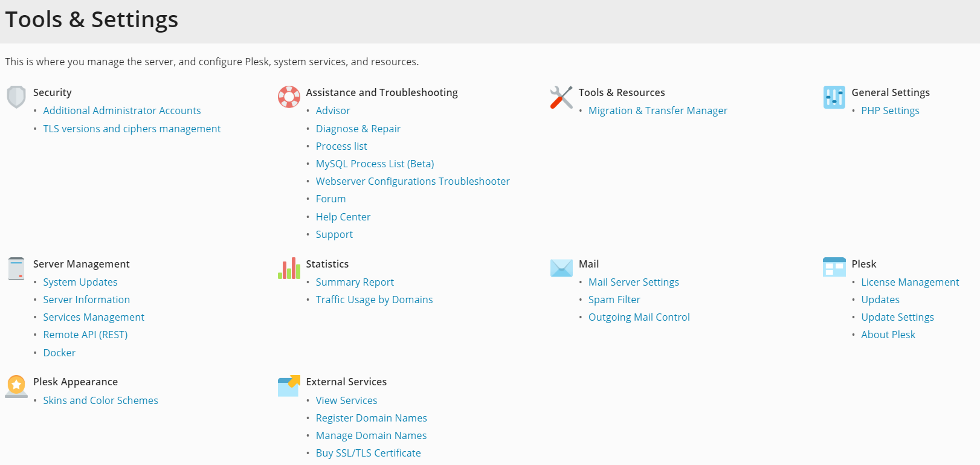This screenshot has width=980, height=465.
Task: Open Outgoing Mail Control
Action: 639,317
